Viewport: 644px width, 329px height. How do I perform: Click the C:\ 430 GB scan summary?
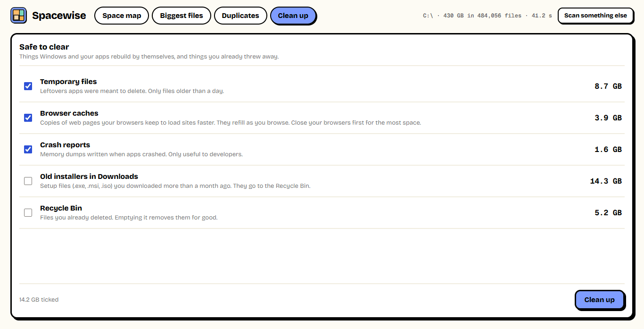pyautogui.click(x=487, y=16)
